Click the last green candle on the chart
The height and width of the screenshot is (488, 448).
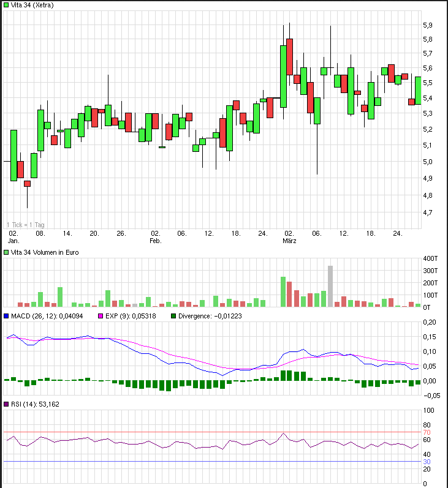pos(418,90)
